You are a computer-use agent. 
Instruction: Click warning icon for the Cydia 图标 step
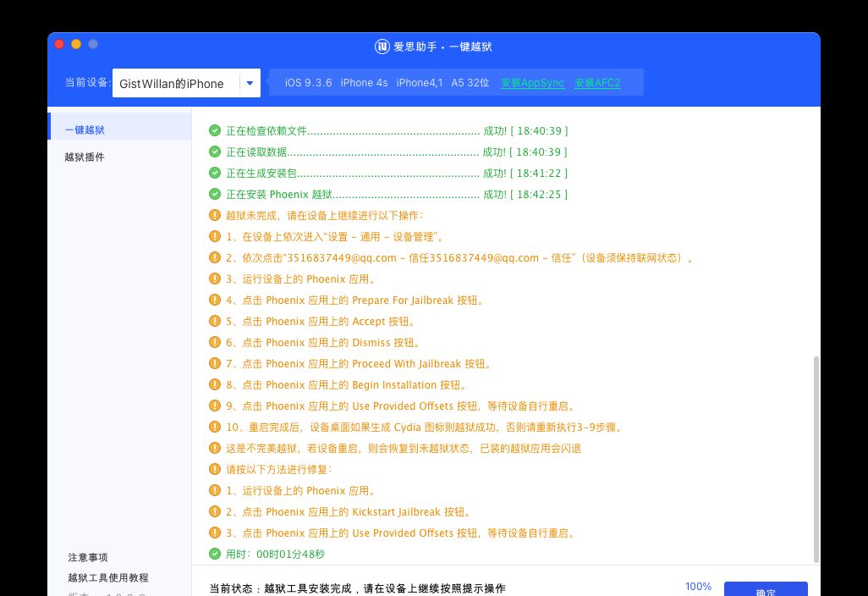pyautogui.click(x=215, y=427)
